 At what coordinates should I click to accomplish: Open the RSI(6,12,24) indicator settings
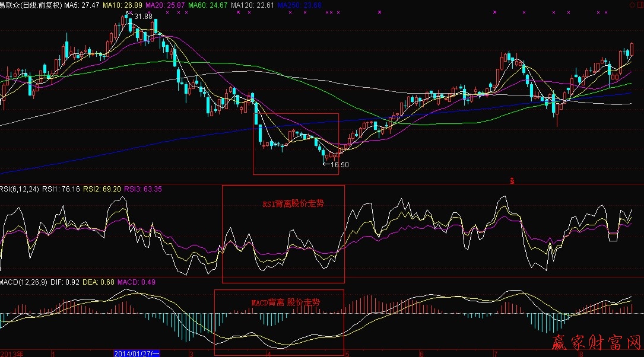pos(18,189)
